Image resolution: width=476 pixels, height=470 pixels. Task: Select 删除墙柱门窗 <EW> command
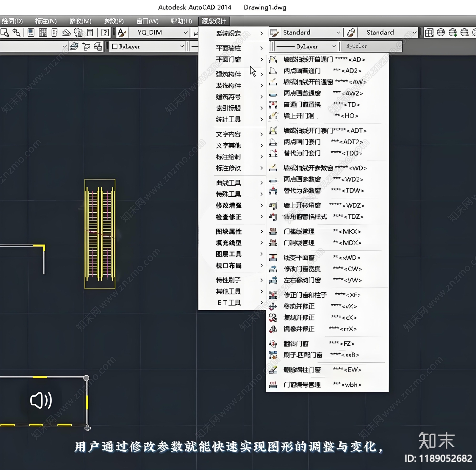327,370
